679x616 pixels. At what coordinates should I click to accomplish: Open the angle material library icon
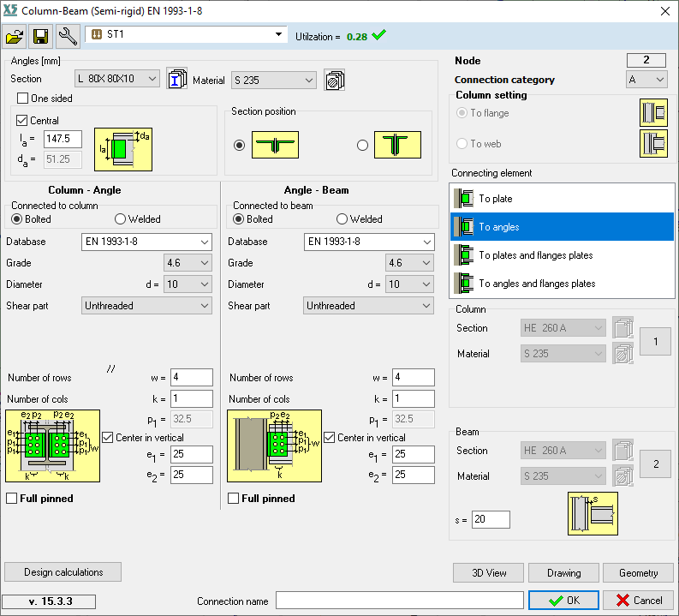pos(334,80)
